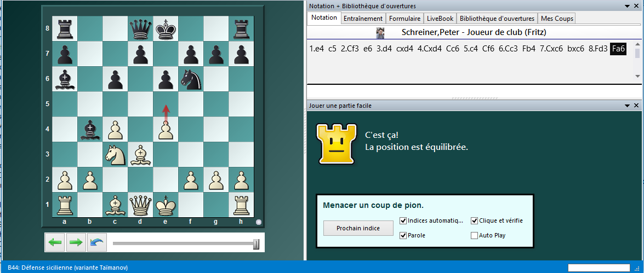
Task: Click the notation scrollbar up arrow
Action: (x=637, y=45)
